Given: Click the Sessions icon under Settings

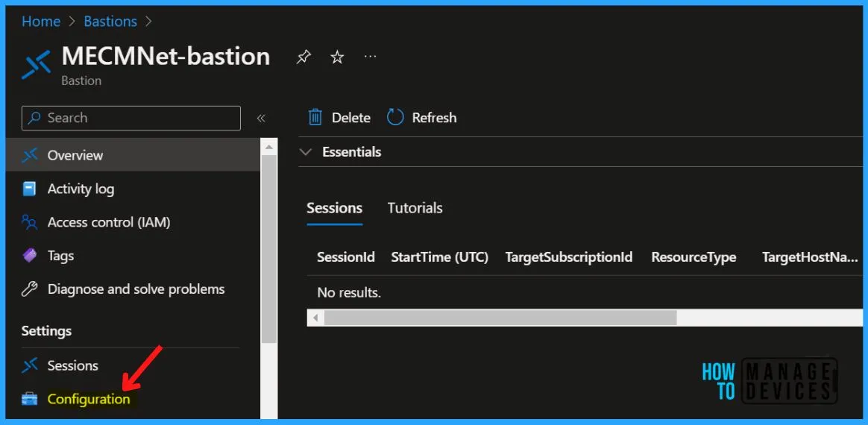Looking at the screenshot, I should [x=29, y=365].
